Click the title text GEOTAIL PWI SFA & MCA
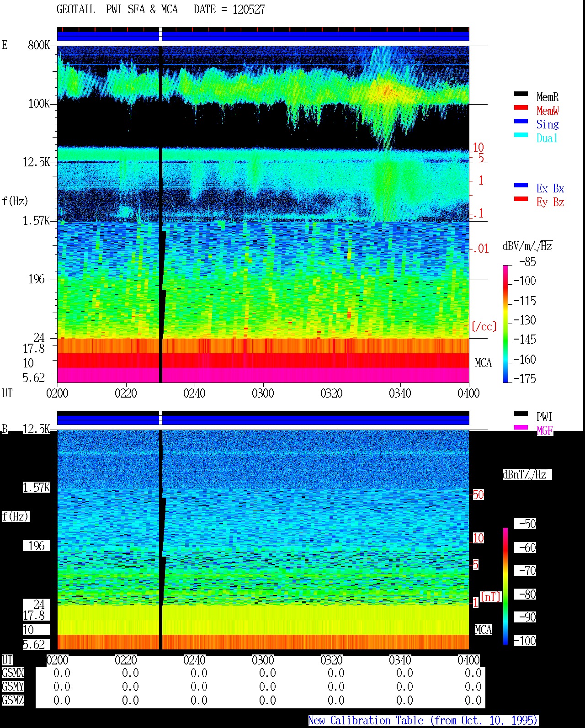 click(117, 9)
